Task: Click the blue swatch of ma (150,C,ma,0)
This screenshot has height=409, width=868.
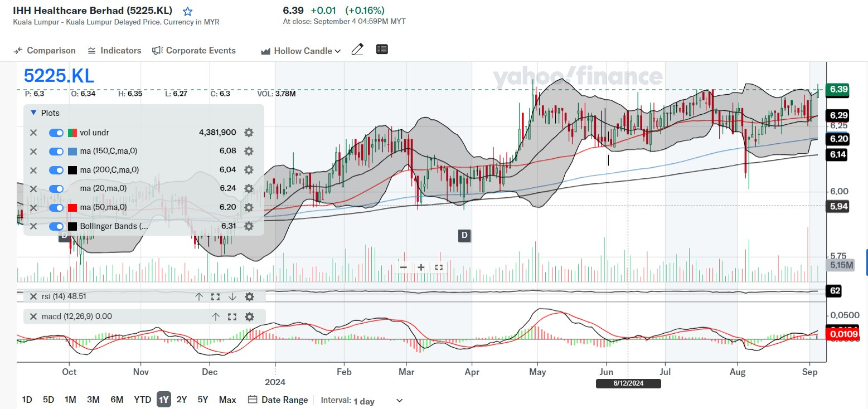Action: tap(72, 151)
